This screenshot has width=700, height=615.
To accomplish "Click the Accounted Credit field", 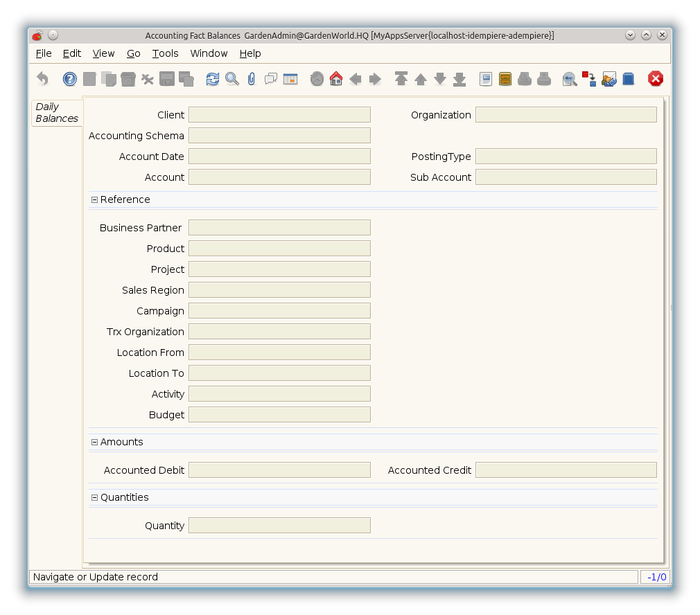I will (x=566, y=470).
